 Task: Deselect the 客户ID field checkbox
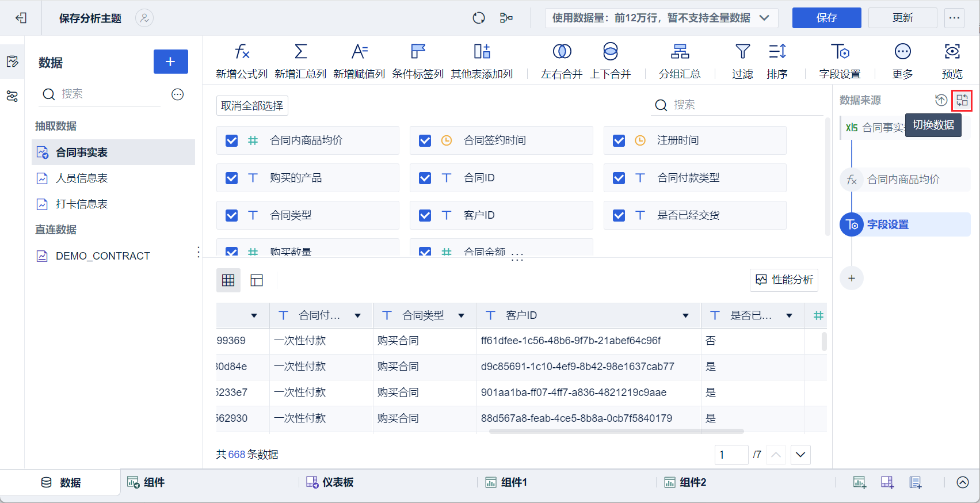[425, 215]
